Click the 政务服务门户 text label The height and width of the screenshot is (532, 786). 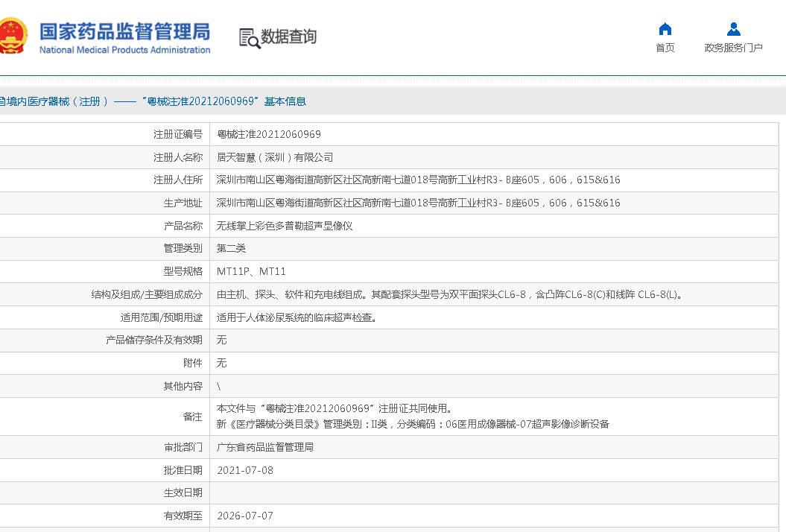[733, 47]
